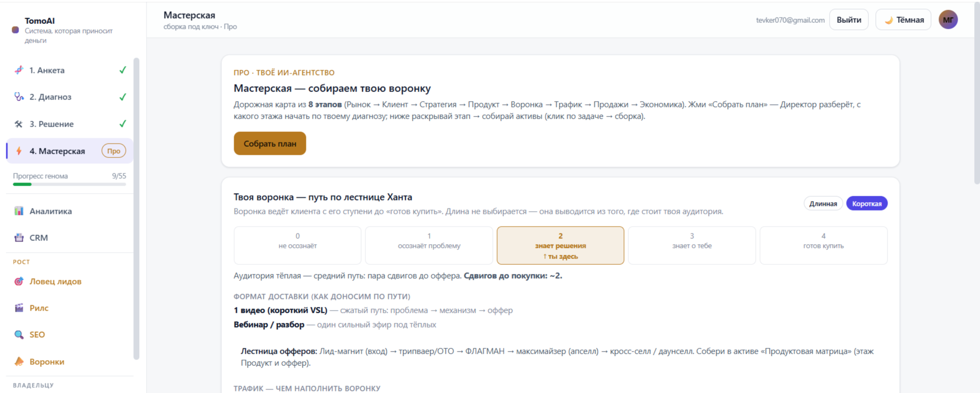
Task: Click the Решение tools icon
Action: point(19,124)
